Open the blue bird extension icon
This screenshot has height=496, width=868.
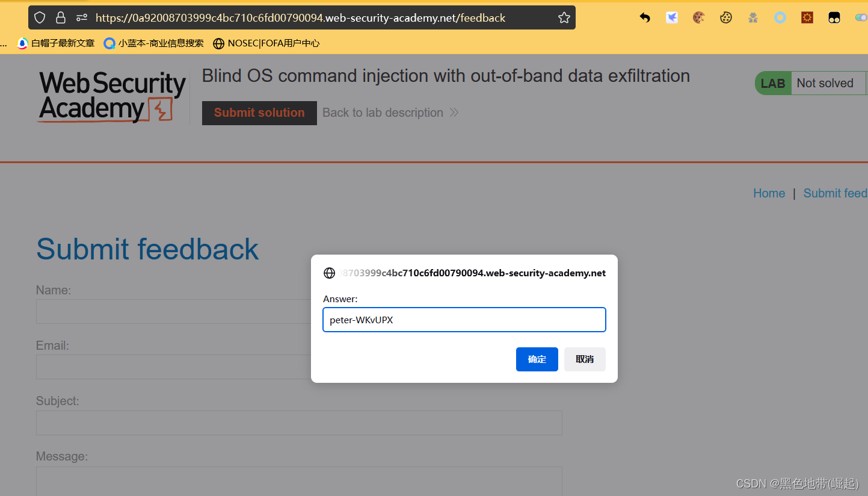672,18
